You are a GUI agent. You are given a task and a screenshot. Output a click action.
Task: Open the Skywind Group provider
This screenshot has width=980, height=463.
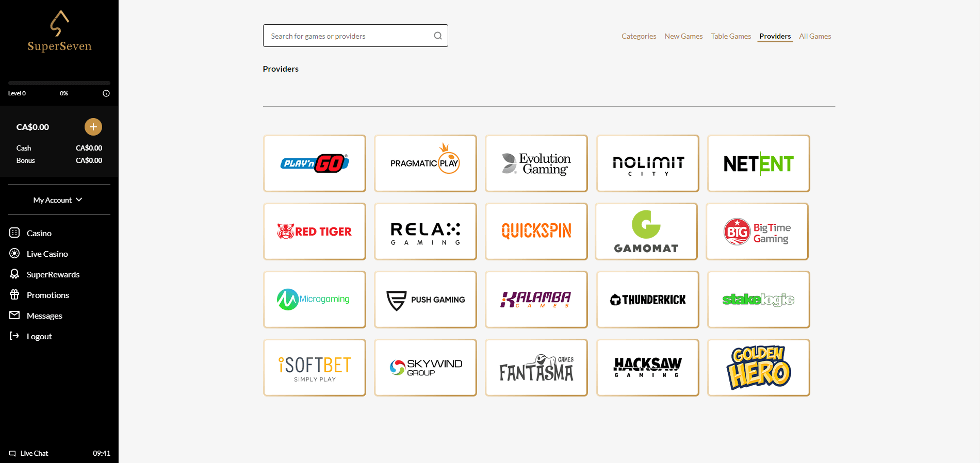click(426, 368)
